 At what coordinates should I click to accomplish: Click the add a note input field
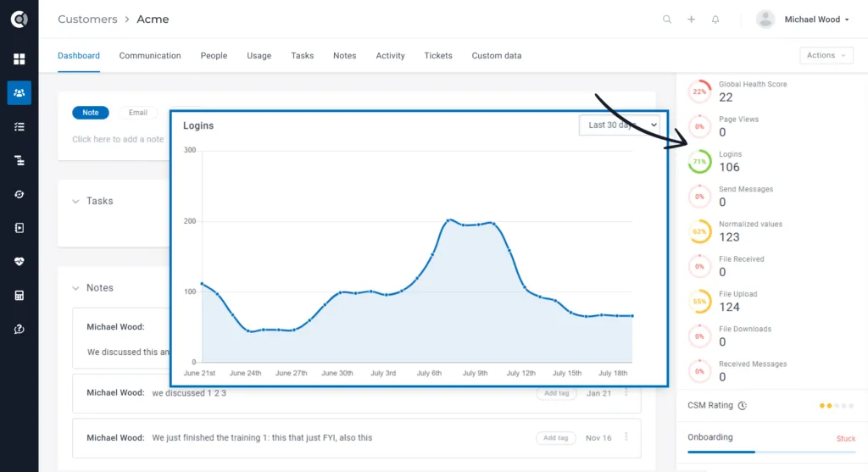pyautogui.click(x=118, y=140)
